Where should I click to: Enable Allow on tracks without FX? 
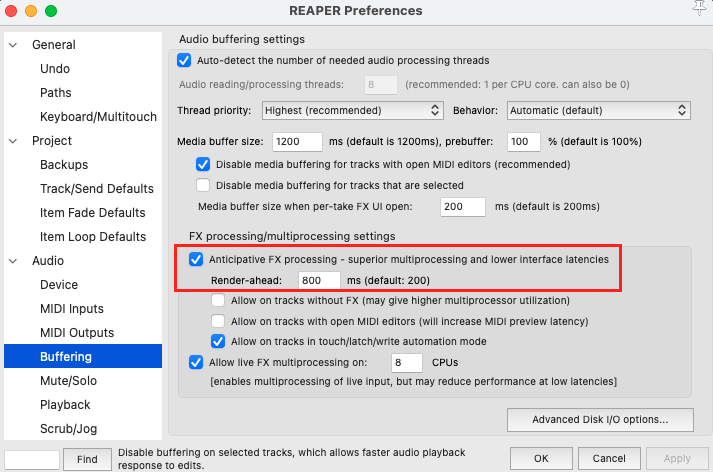[219, 300]
